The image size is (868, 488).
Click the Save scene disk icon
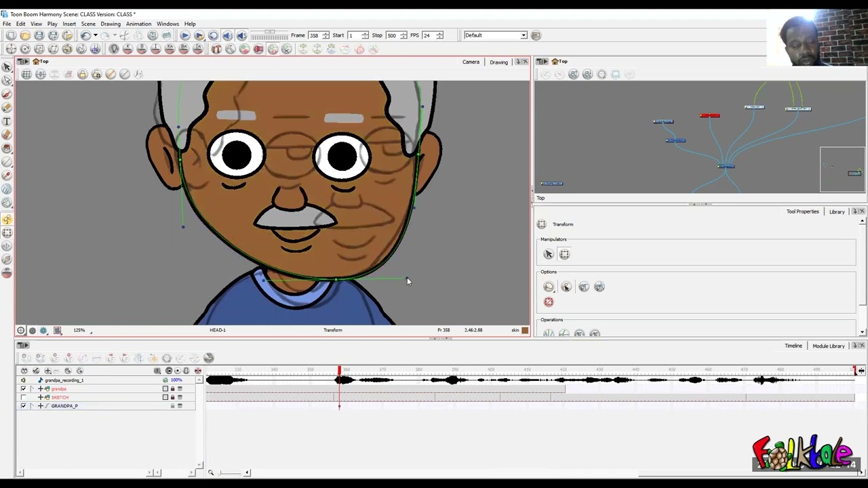click(39, 35)
